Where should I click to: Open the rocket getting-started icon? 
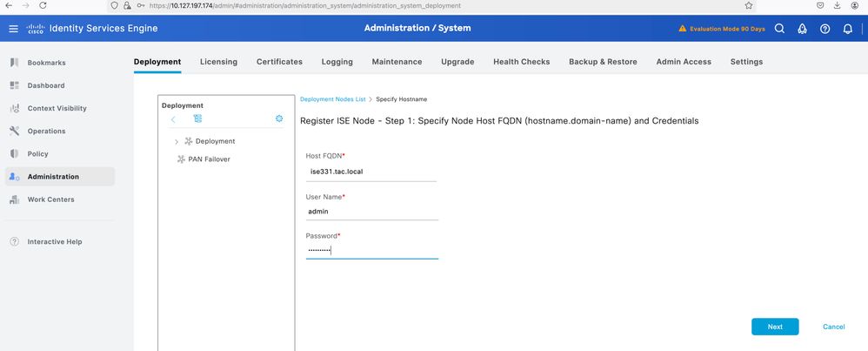point(802,29)
